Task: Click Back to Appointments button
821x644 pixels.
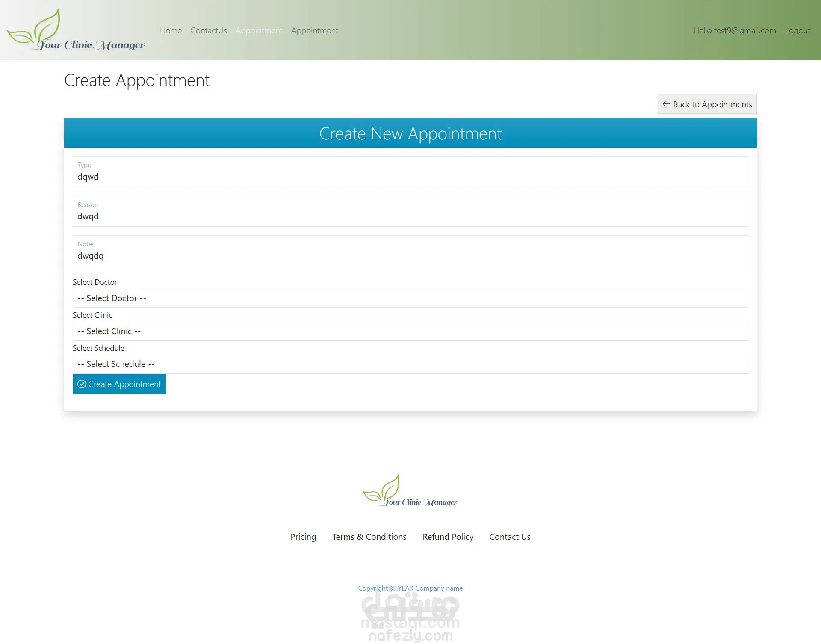Action: click(707, 104)
